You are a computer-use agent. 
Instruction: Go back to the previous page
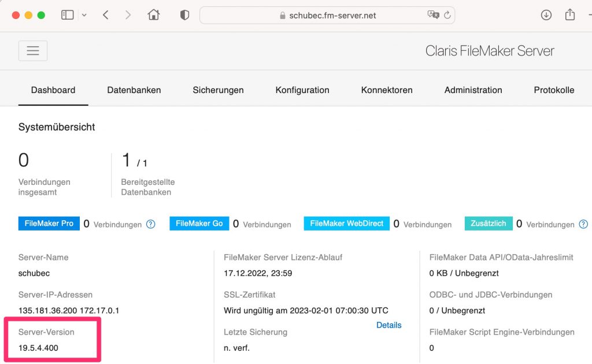pyautogui.click(x=106, y=15)
